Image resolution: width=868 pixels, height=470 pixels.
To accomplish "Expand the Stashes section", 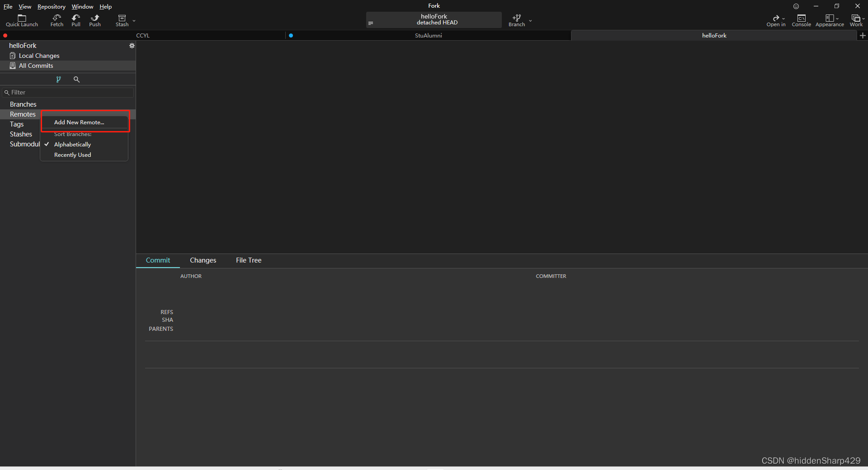I will tap(20, 134).
